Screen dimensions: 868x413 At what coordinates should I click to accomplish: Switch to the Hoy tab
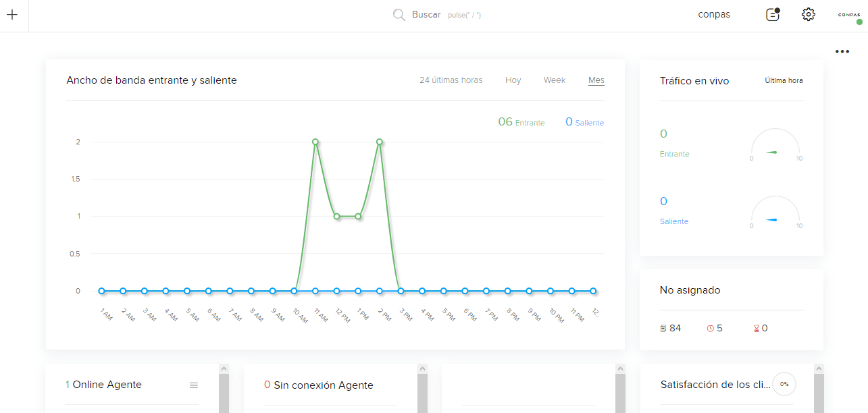(513, 80)
